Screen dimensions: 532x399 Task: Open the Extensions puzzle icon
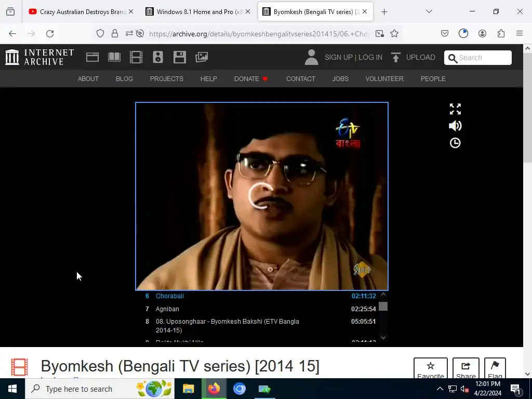pos(501,34)
